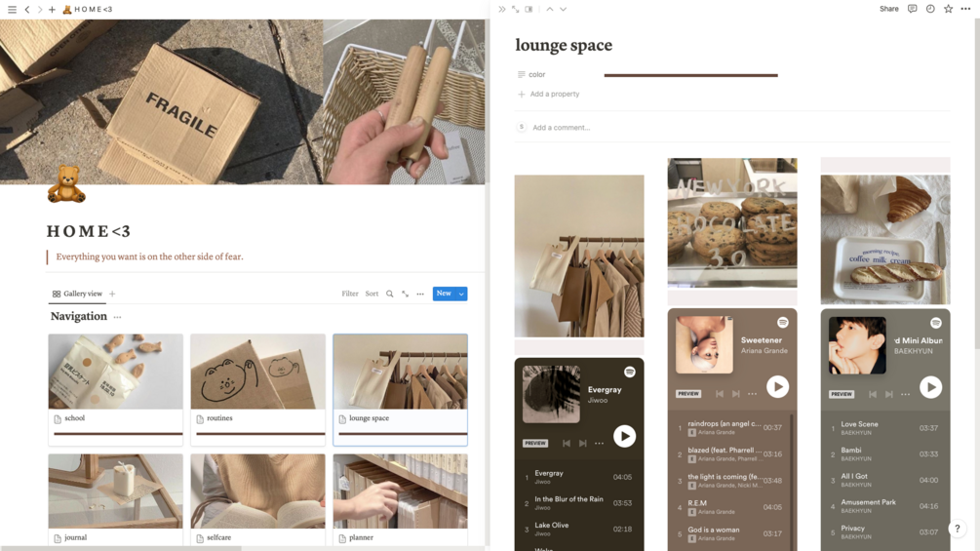Click the teddy bear page icon
Viewport: 980px width, 551px height.
pyautogui.click(x=66, y=184)
